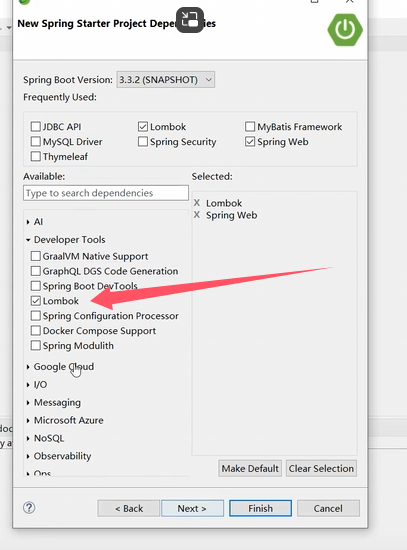Check the Docker Compose Support option
Viewport: 407px width, 550px height.
click(x=36, y=330)
